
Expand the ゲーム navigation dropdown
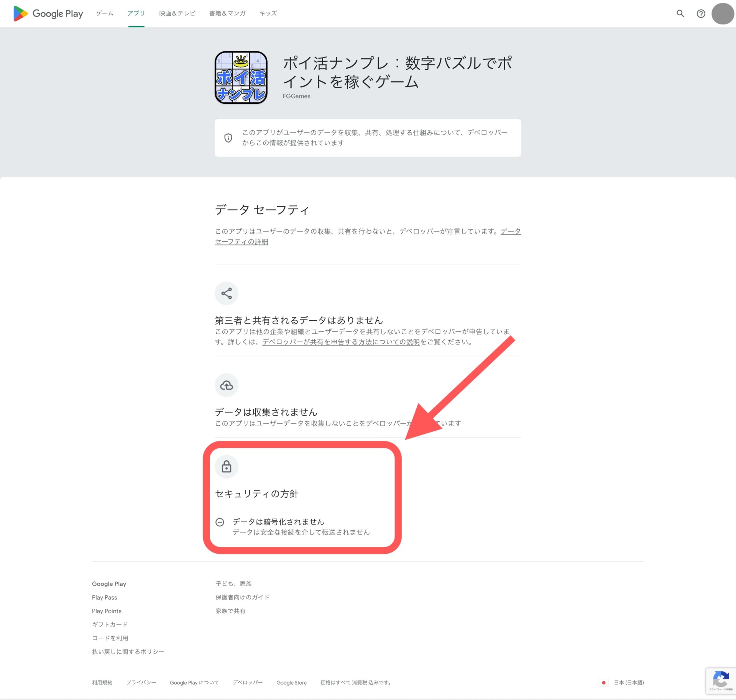coord(105,13)
